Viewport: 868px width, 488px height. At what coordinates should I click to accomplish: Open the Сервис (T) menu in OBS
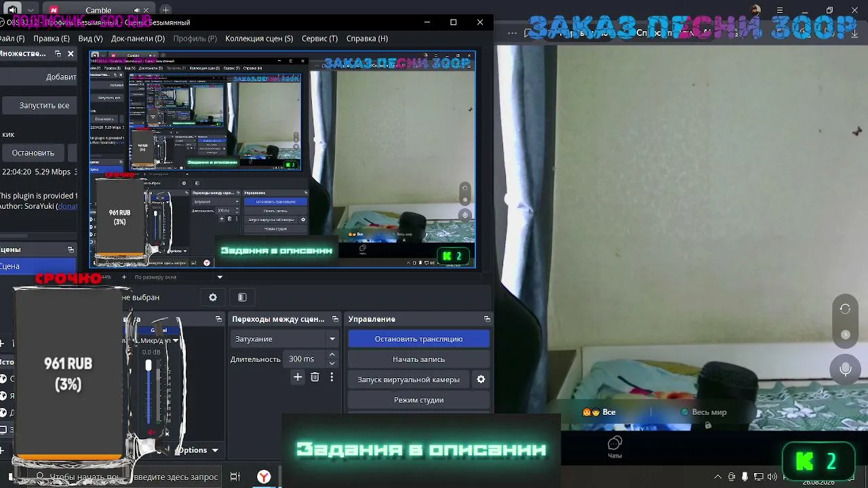click(x=319, y=39)
